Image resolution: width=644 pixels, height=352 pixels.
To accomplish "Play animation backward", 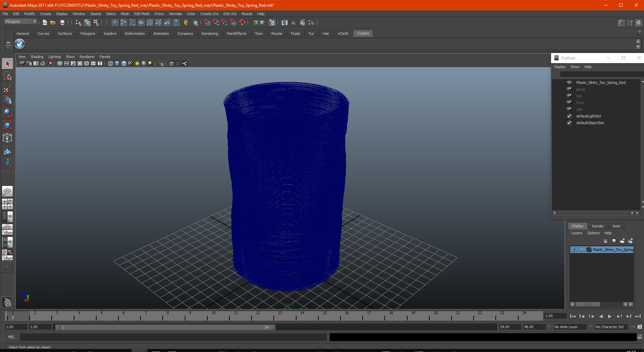I will point(601,316).
